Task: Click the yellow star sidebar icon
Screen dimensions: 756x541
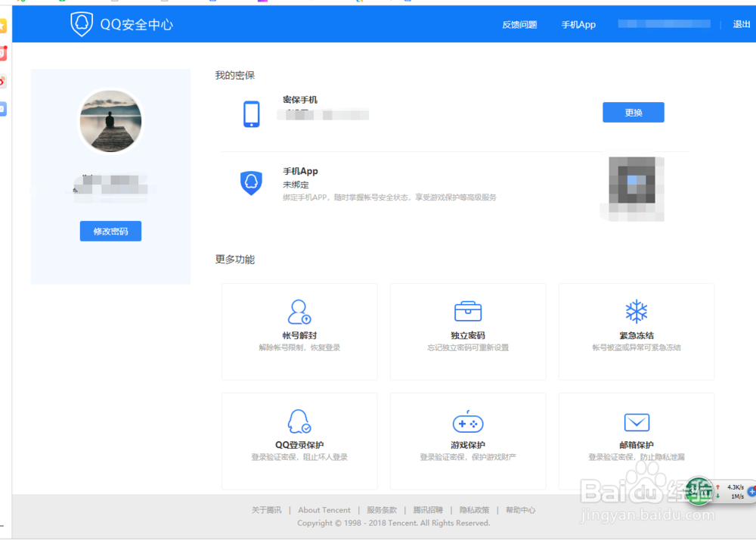Action: pos(3,26)
